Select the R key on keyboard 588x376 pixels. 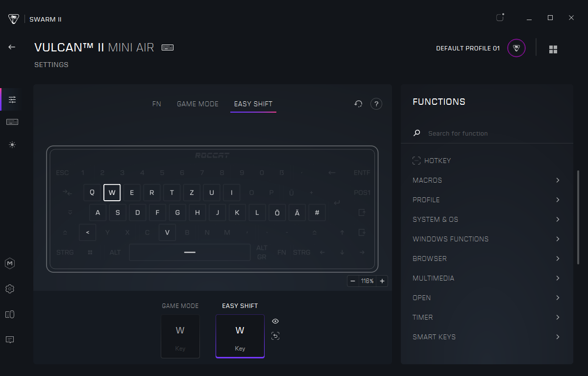click(x=152, y=192)
